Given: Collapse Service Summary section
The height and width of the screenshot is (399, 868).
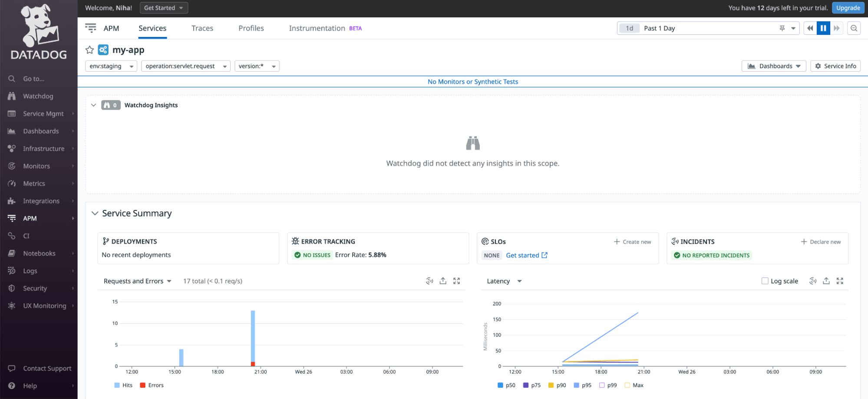Looking at the screenshot, I should click(x=95, y=213).
